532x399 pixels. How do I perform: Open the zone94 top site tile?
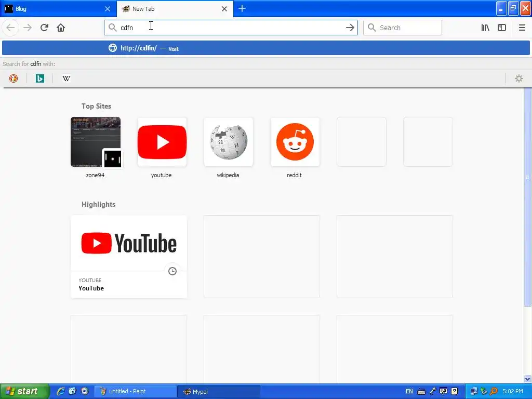[96, 142]
